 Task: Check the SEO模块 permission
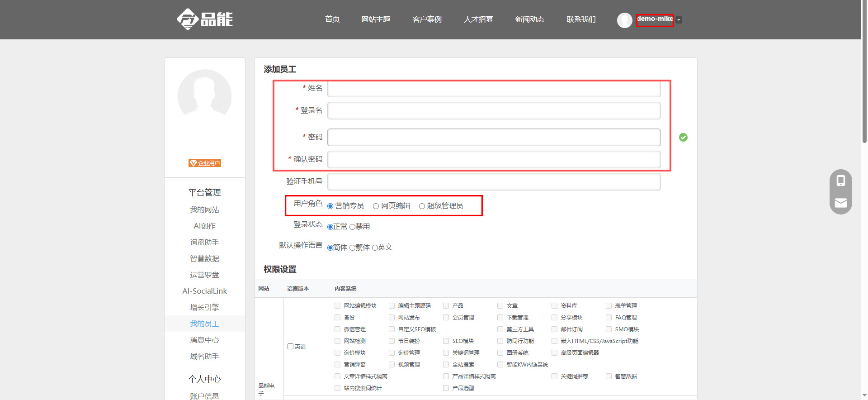446,341
